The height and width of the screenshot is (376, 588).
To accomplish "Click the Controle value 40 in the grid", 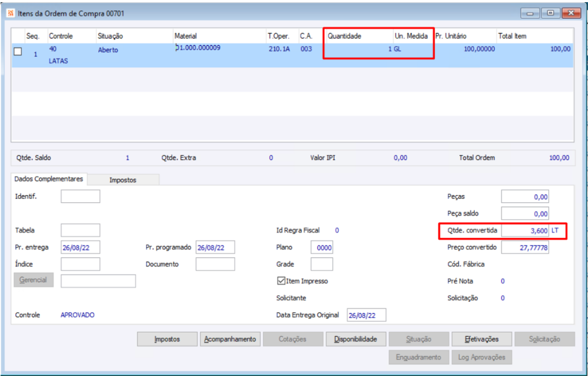I will [53, 49].
